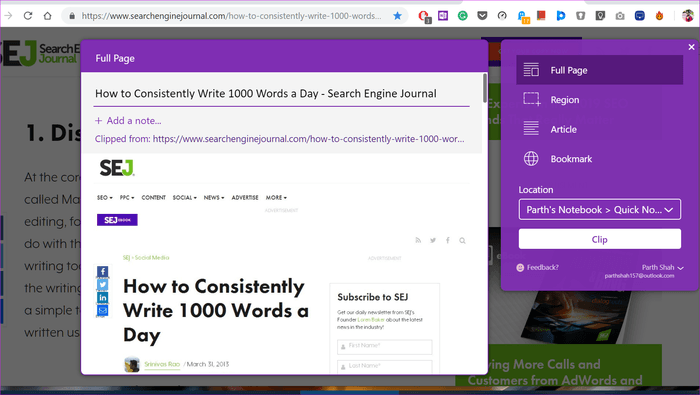
Task: Expand the SOCIAL menu in preview
Action: tap(184, 197)
